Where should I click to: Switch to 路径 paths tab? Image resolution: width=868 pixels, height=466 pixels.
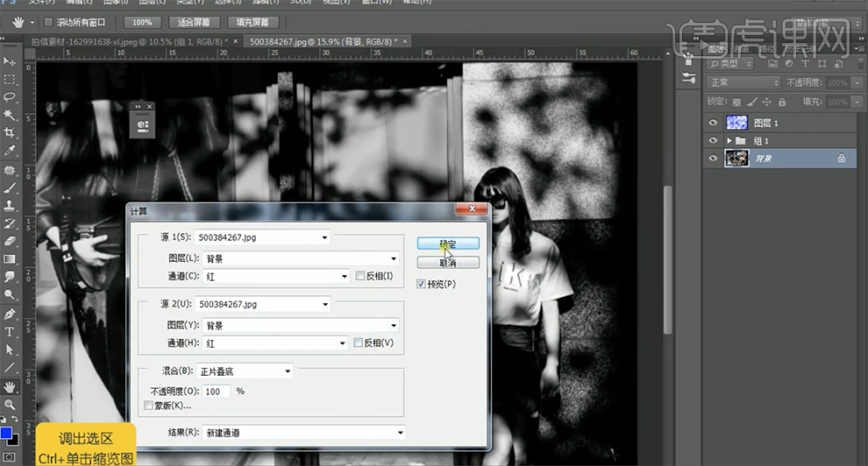[x=767, y=49]
